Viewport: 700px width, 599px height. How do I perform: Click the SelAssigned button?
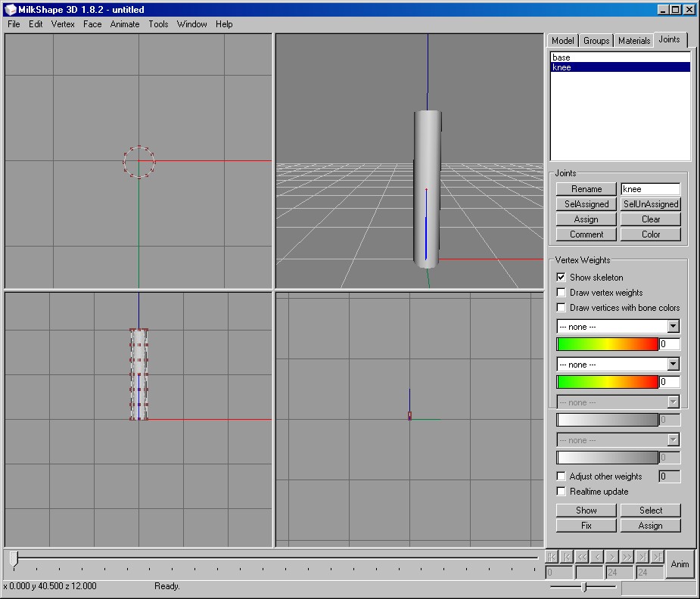[586, 204]
